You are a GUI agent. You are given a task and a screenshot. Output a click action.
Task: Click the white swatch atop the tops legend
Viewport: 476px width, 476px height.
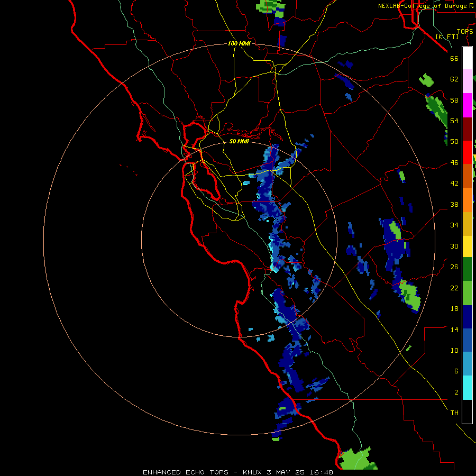pos(467,58)
